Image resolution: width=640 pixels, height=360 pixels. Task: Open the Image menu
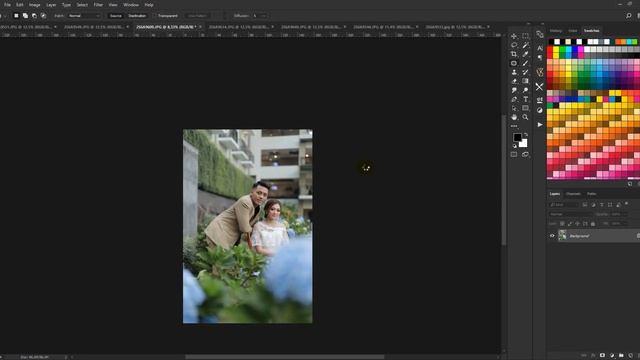34,5
